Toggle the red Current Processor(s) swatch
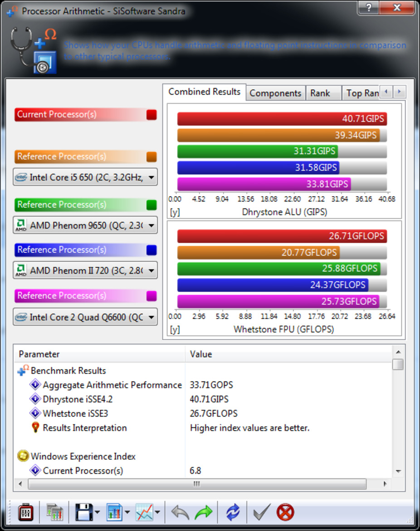Image resolution: width=420 pixels, height=531 pixels. [x=151, y=115]
